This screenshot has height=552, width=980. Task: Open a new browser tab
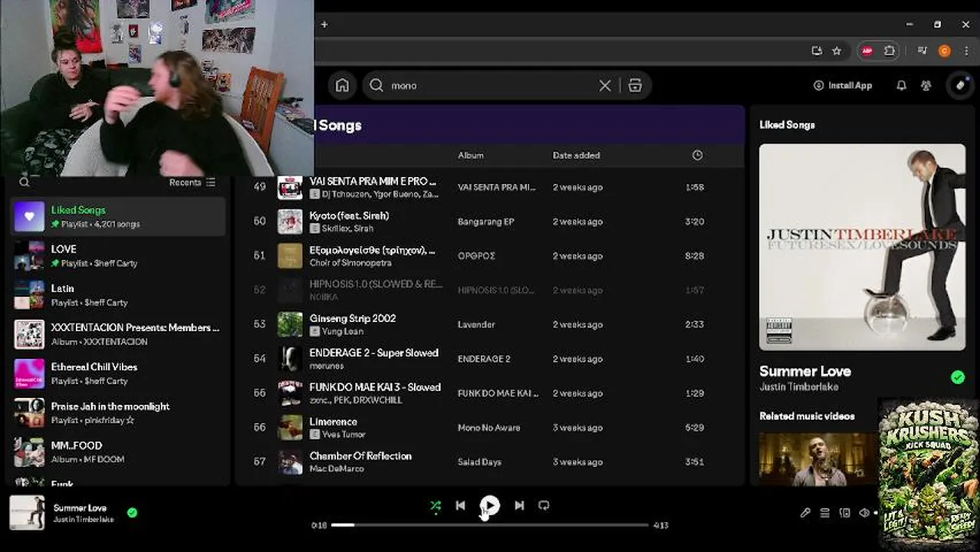coord(324,25)
